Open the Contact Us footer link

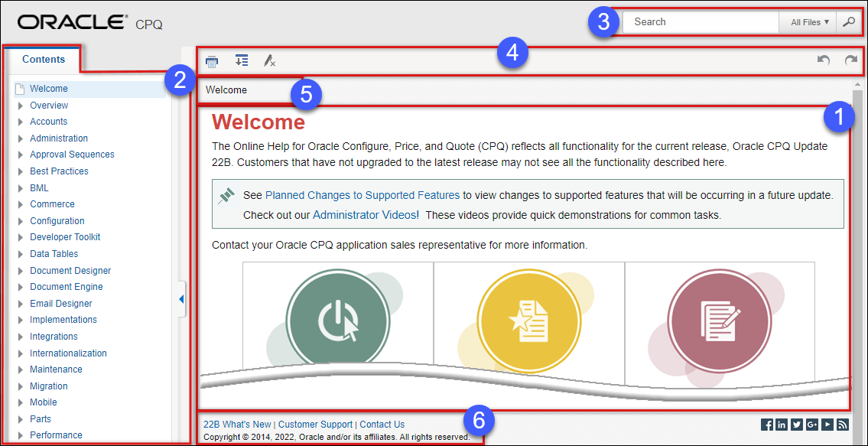pos(382,425)
